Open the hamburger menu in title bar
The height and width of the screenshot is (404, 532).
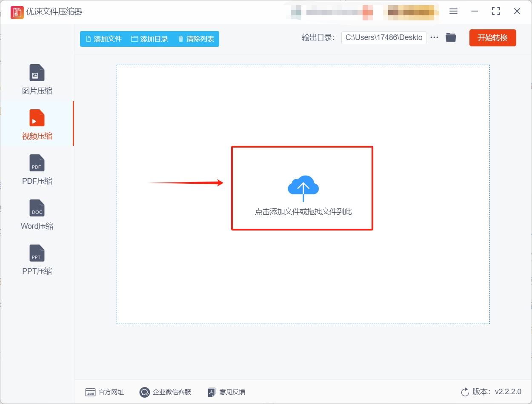pyautogui.click(x=453, y=11)
